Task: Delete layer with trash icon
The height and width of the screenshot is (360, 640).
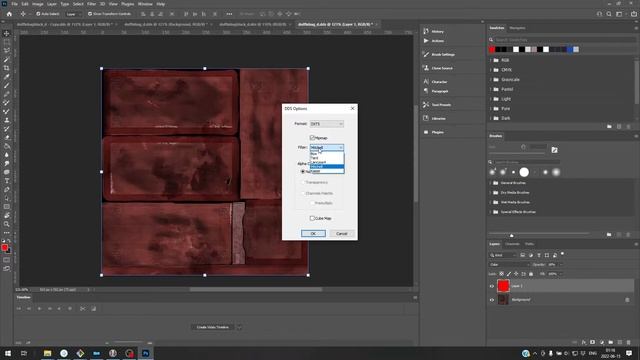Action: pyautogui.click(x=629, y=342)
